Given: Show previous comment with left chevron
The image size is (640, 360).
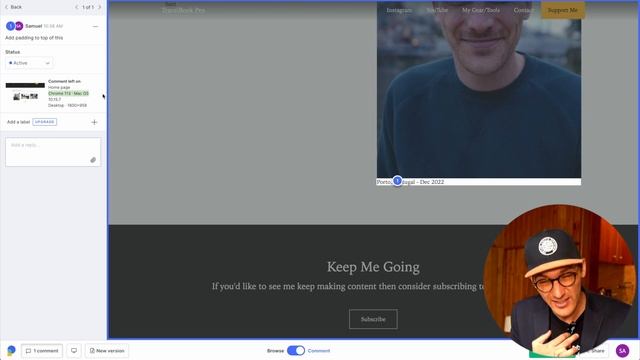Looking at the screenshot, I should coord(76,7).
